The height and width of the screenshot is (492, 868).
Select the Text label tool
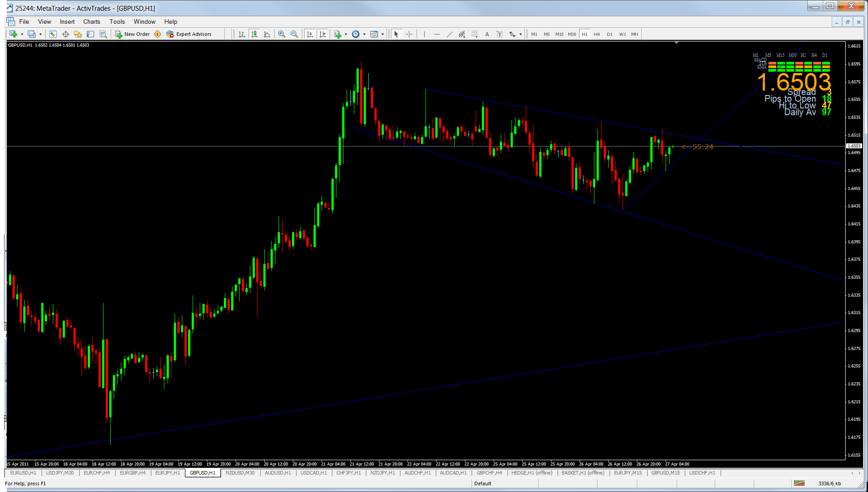point(500,34)
